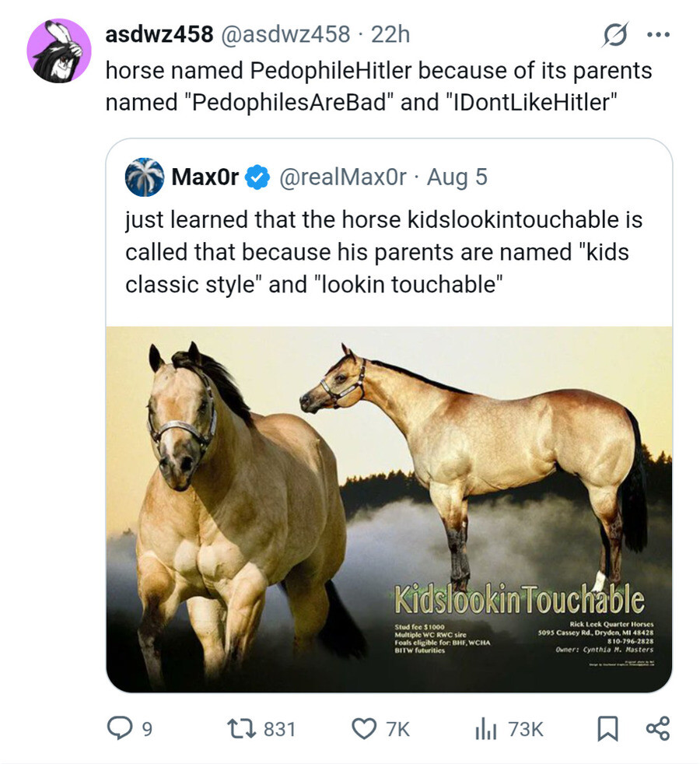Open the three-dot more options menu
The image size is (700, 764).
click(658, 34)
